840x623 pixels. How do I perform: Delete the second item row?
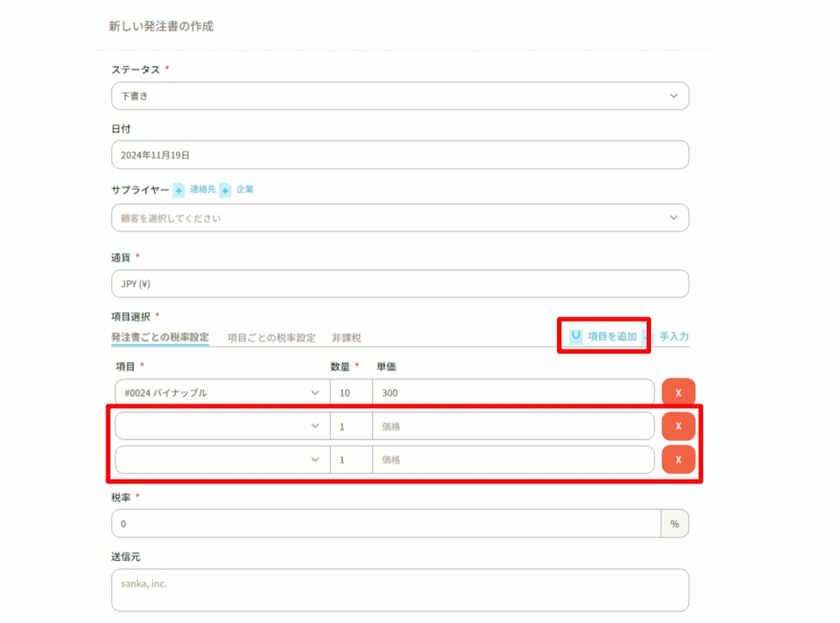click(x=678, y=426)
